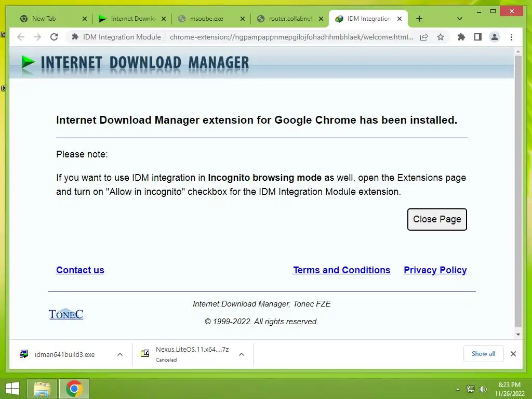Open the volume tray icon
532x399 pixels.
(483, 389)
